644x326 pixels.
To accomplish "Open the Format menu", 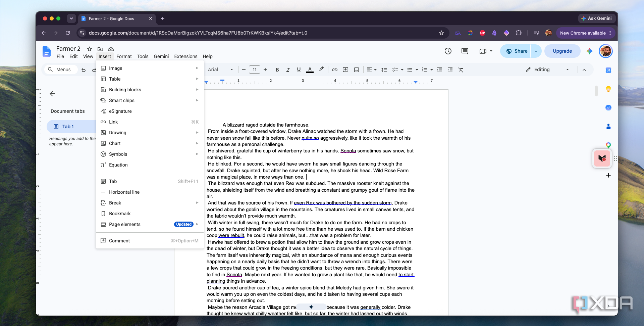I will 124,56.
